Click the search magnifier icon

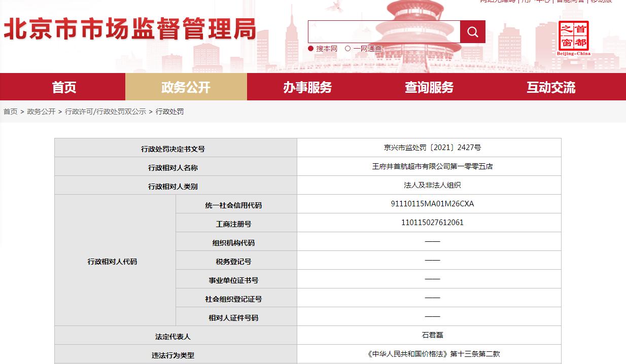pos(472,31)
